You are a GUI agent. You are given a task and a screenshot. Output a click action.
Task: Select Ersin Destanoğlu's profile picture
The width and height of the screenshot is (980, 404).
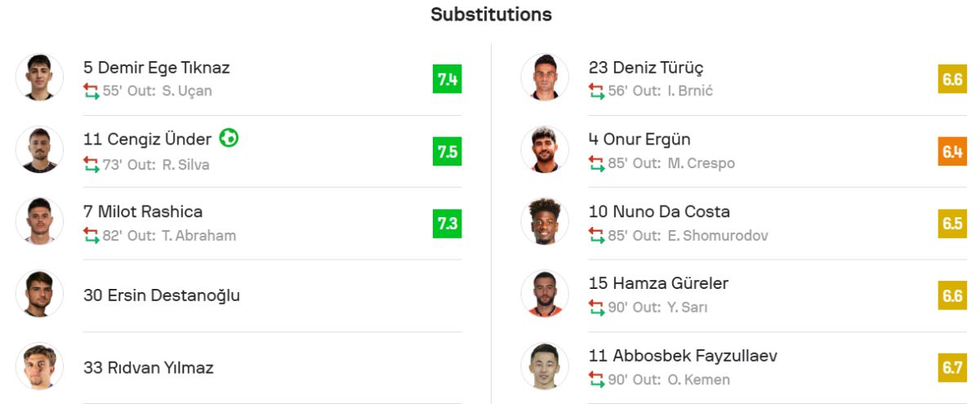click(39, 294)
